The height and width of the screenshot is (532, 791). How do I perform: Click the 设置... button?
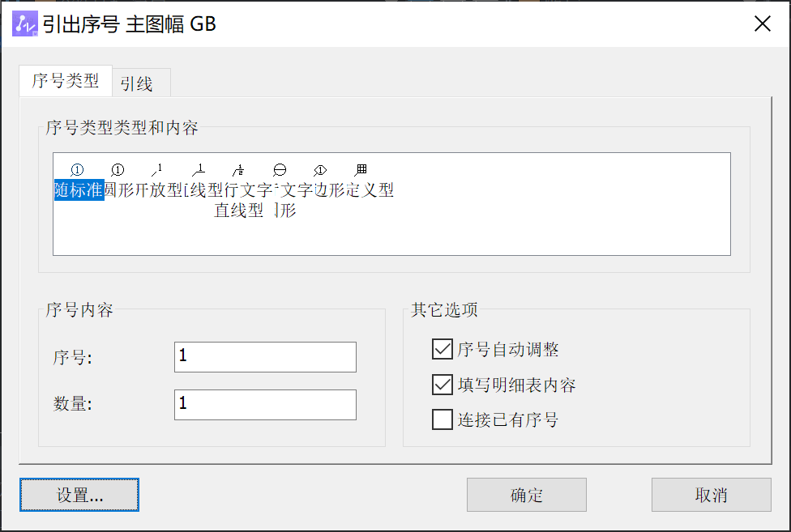pos(79,495)
